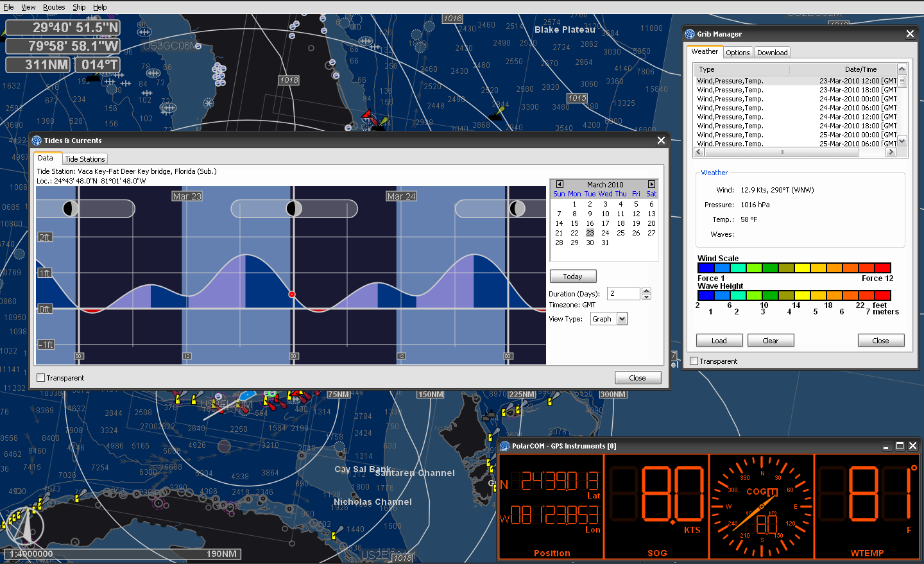This screenshot has height=564, width=924.
Task: Select grib entry 24-Mar-2010 12:00
Action: [x=796, y=117]
